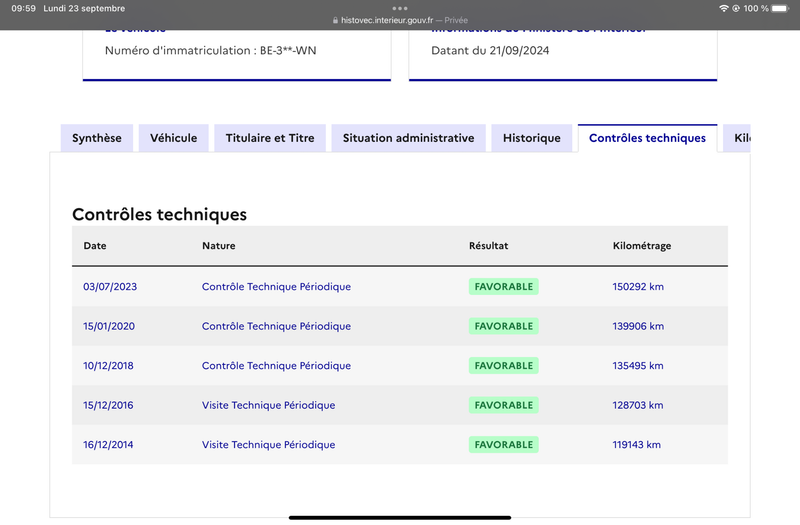Click Visite Technique Périodique in the 16/12/2014 row

[x=268, y=445]
